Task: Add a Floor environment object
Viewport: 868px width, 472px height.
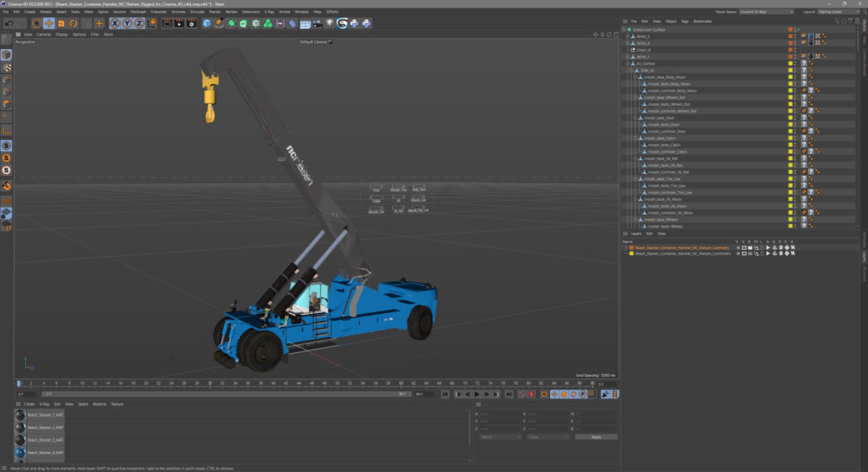Action: [305, 24]
